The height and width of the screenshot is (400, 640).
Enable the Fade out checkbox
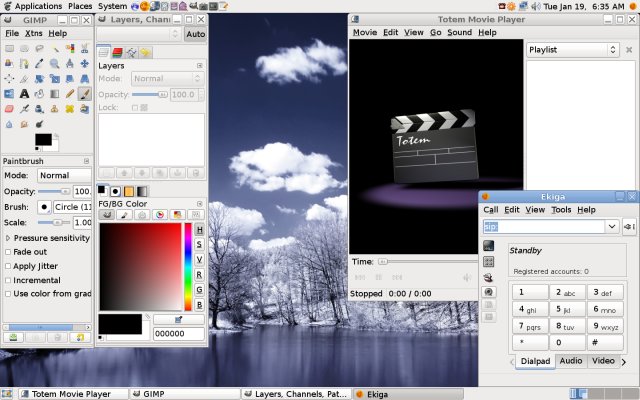pos(9,252)
